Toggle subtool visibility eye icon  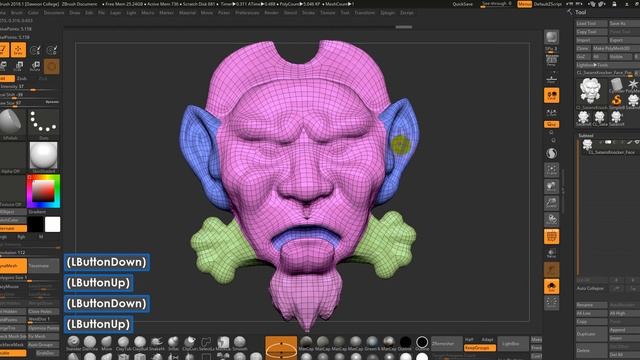pyautogui.click(x=637, y=142)
